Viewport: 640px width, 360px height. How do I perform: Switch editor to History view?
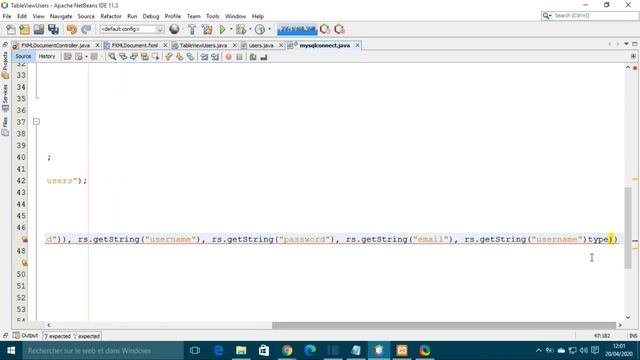click(47, 56)
